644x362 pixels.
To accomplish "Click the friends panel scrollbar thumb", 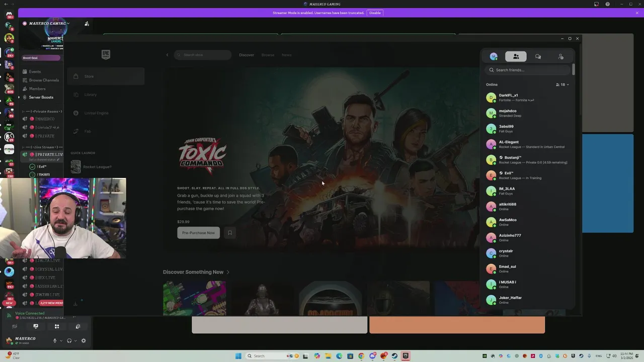I will point(574,70).
